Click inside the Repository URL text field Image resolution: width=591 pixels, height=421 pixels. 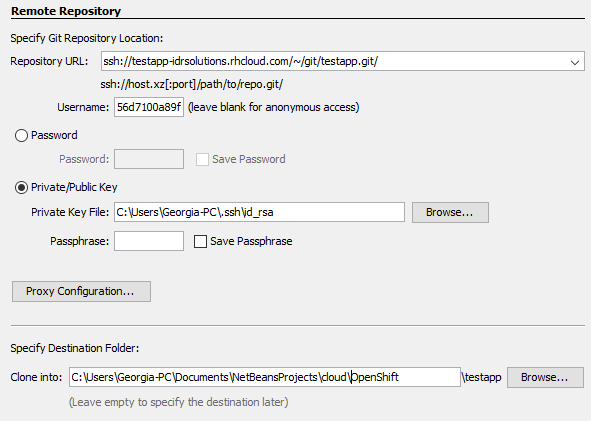334,61
